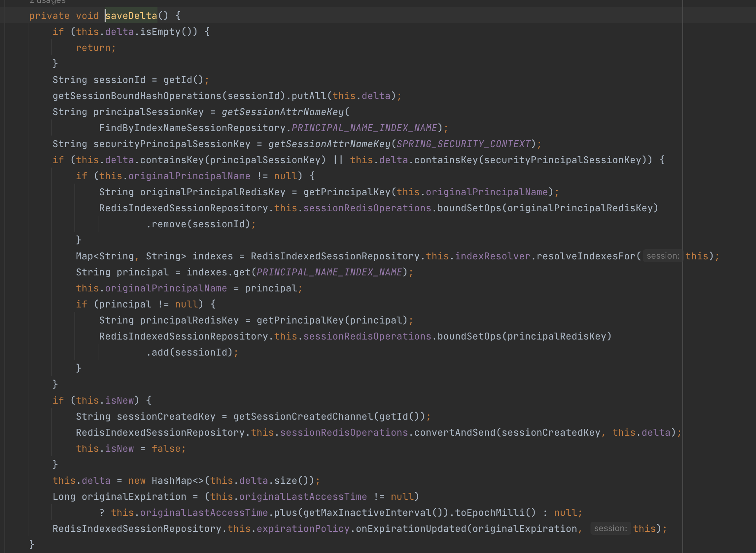Click the FindByIndexNameSessionRepository class reference

[192, 128]
